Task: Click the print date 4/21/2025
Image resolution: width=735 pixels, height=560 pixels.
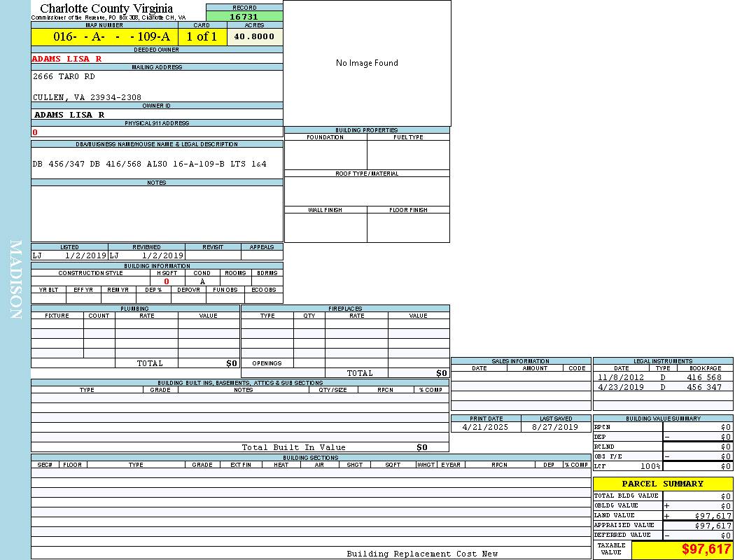Action: 486,427
